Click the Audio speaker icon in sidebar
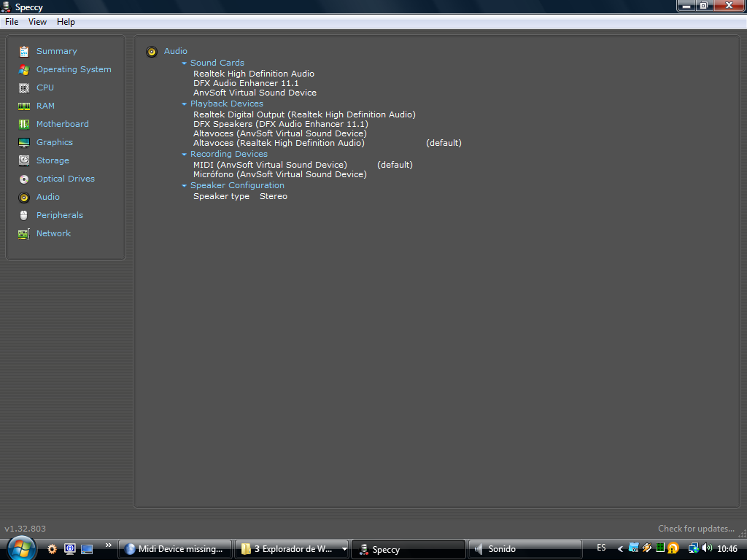The image size is (747, 560). point(24,197)
